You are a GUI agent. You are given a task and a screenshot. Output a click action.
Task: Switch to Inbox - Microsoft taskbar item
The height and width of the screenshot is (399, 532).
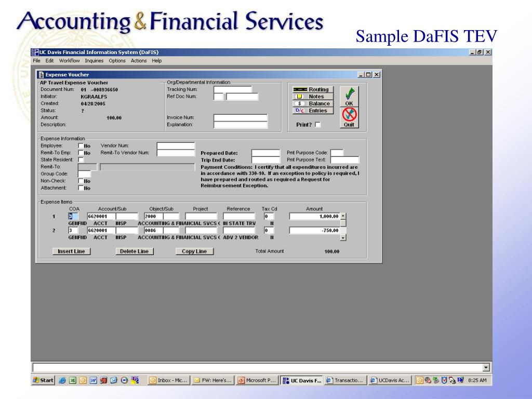point(169,380)
